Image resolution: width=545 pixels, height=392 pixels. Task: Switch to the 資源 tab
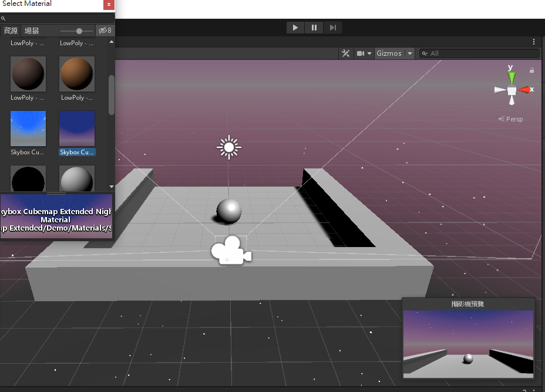click(x=11, y=31)
